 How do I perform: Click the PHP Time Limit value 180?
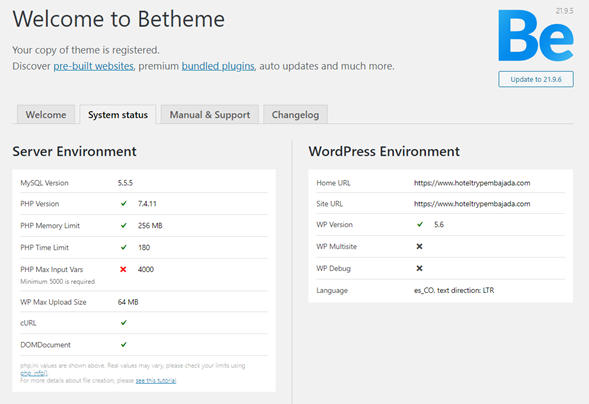144,247
